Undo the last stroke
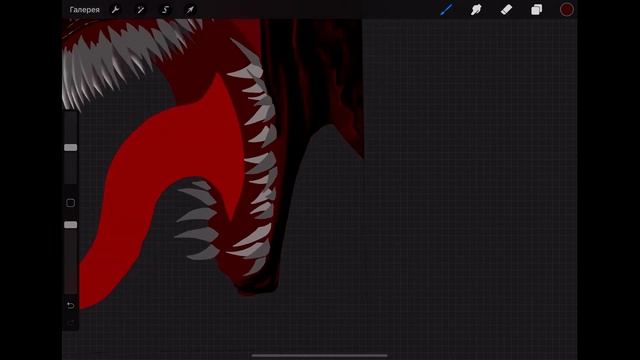This screenshot has height=360, width=640. pyautogui.click(x=71, y=305)
